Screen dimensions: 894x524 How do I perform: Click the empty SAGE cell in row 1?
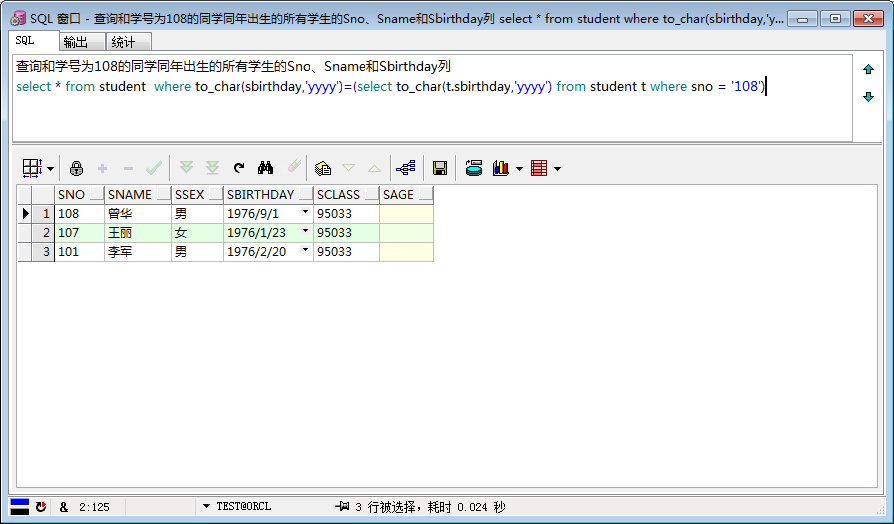pyautogui.click(x=407, y=214)
